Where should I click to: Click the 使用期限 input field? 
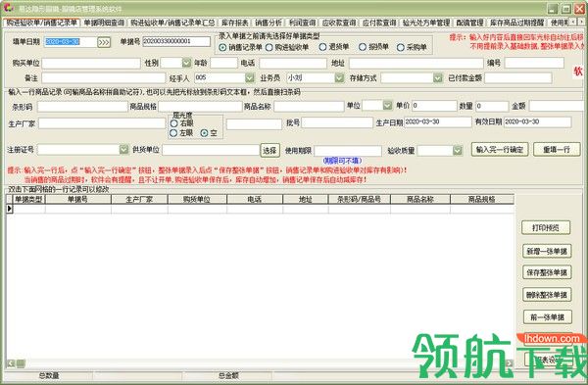coord(348,151)
